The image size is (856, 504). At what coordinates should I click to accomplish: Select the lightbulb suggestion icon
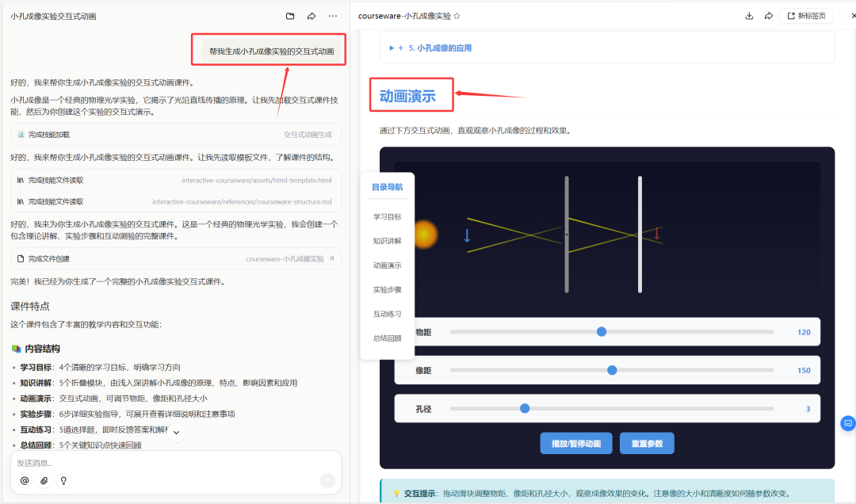pyautogui.click(x=63, y=480)
